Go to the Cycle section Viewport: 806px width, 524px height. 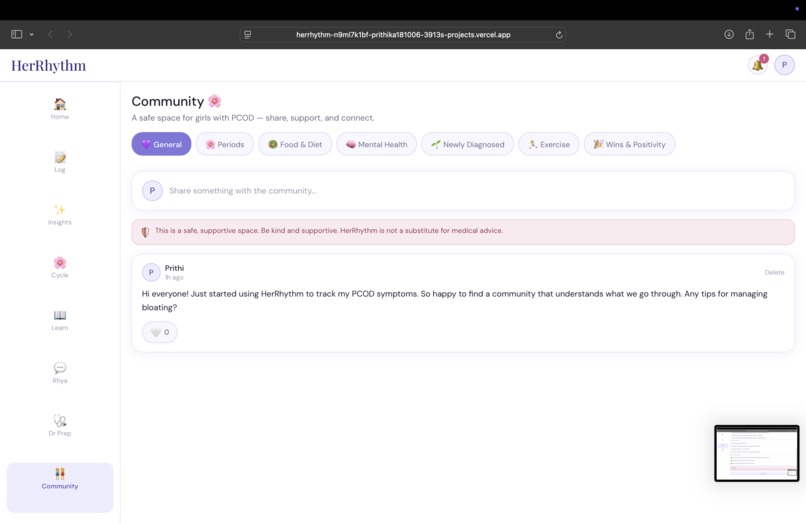pos(60,267)
